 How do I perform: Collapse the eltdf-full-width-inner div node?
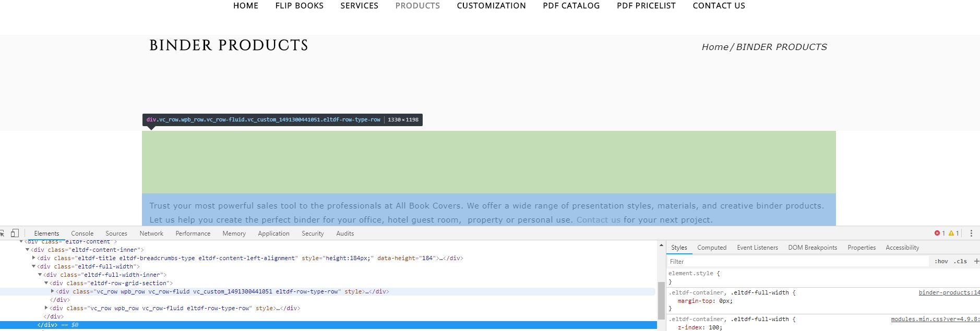click(x=40, y=275)
